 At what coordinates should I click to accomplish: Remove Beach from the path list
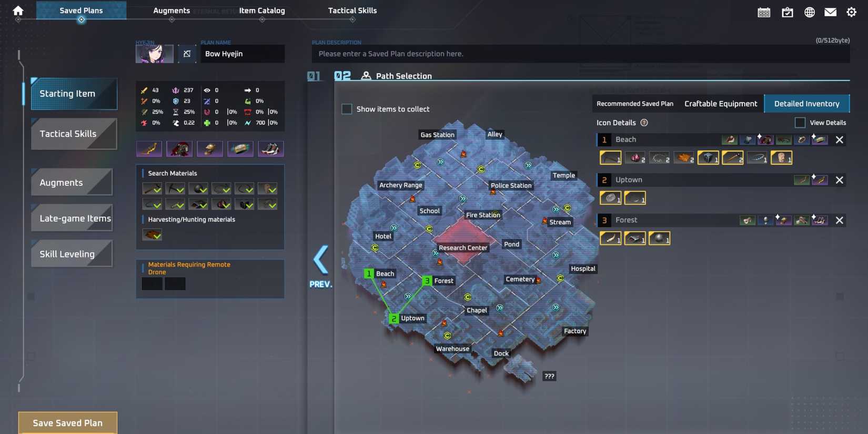point(839,140)
